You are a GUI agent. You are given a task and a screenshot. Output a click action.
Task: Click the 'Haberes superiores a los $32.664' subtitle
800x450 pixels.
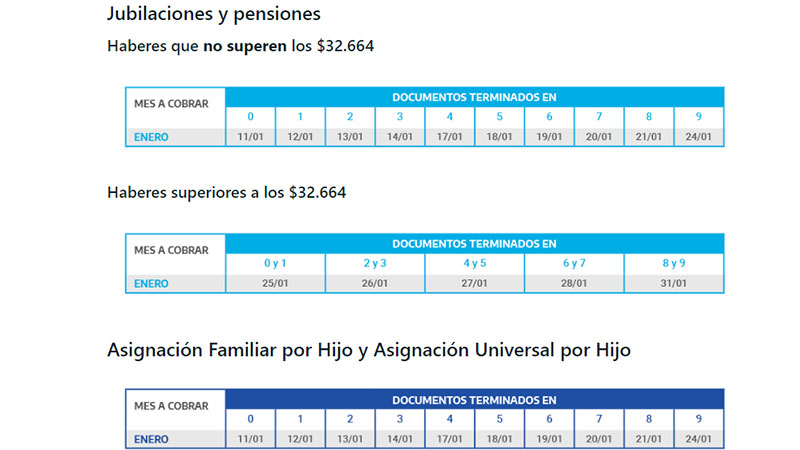pyautogui.click(x=226, y=192)
